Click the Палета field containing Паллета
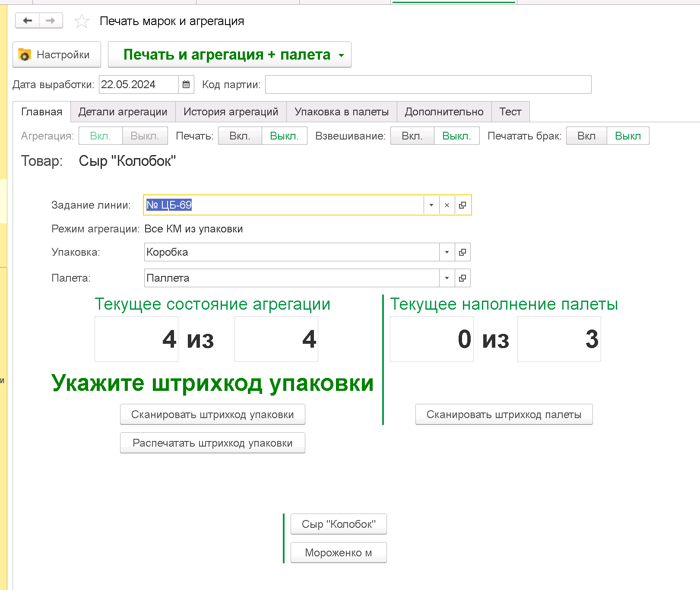The image size is (700, 590). point(291,278)
